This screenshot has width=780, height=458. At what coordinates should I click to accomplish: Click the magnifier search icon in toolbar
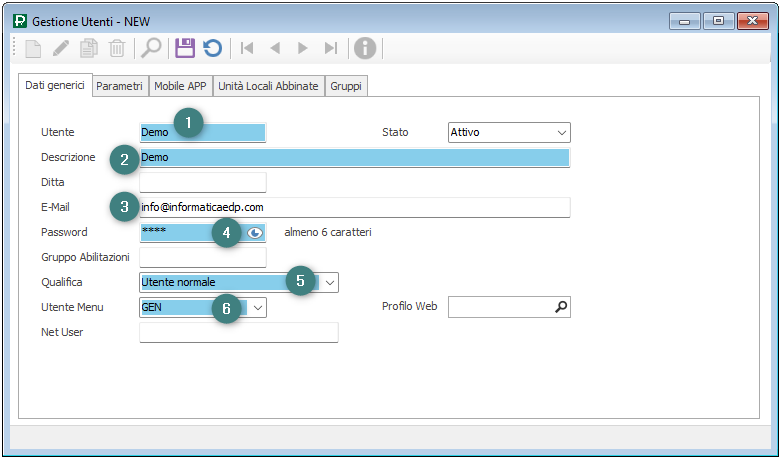151,48
